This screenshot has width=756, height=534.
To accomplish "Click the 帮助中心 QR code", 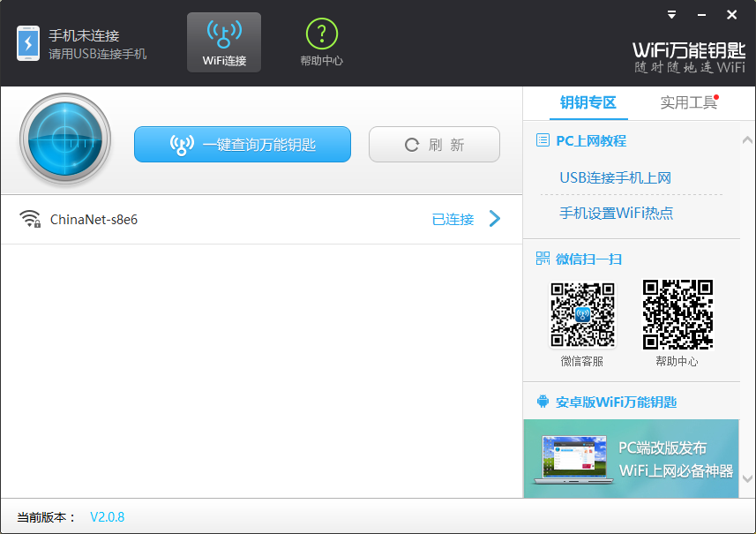I will coord(677,314).
